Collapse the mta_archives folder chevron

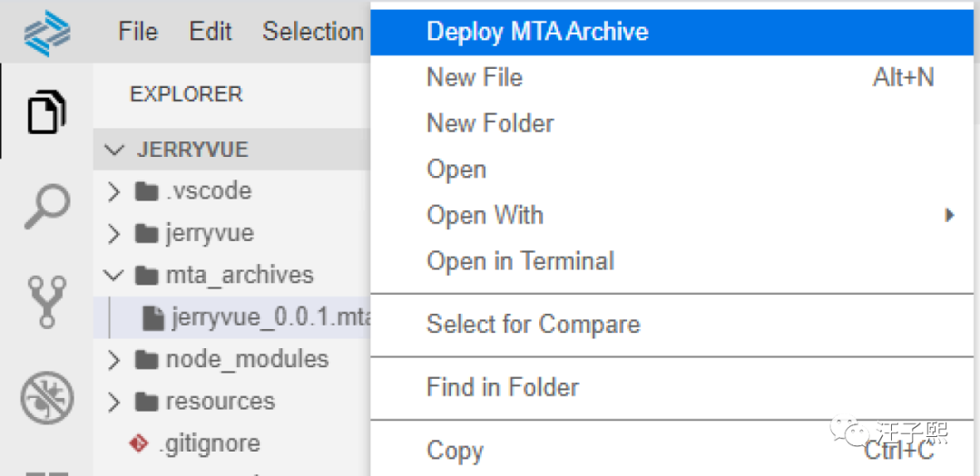(x=113, y=276)
